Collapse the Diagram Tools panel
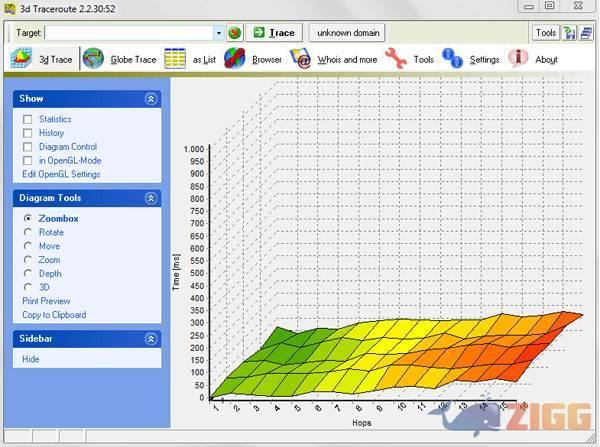Viewport: 600px width, 447px height. pos(150,198)
